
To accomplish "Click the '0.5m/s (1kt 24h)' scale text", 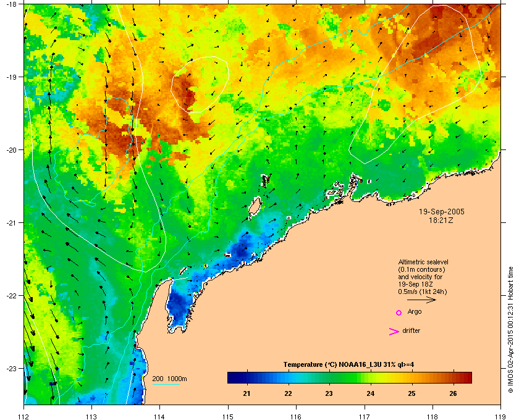I will [x=423, y=292].
